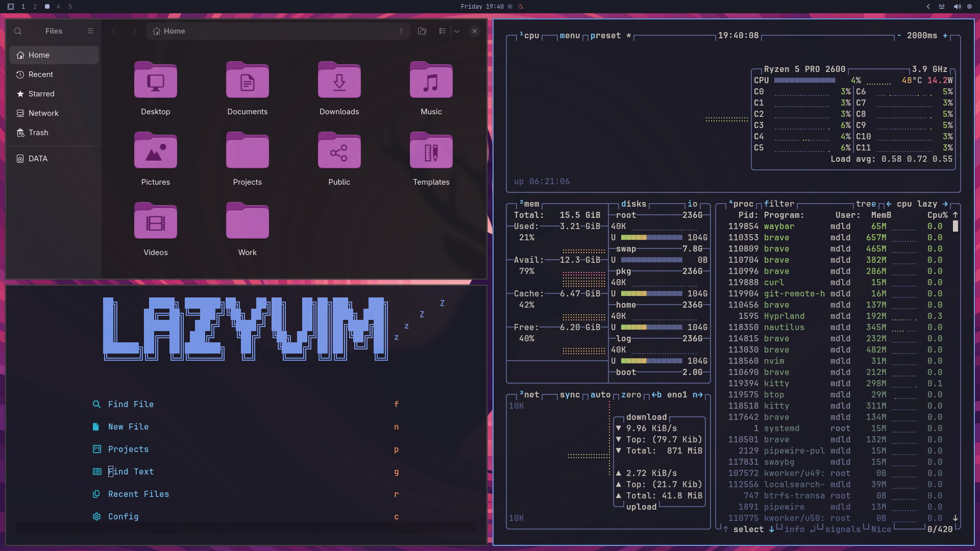Select the Documents folder icon

click(248, 80)
